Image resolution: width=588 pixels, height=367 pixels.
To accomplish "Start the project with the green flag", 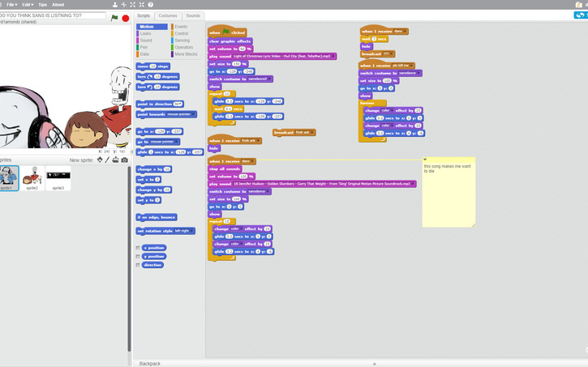I will tap(114, 18).
